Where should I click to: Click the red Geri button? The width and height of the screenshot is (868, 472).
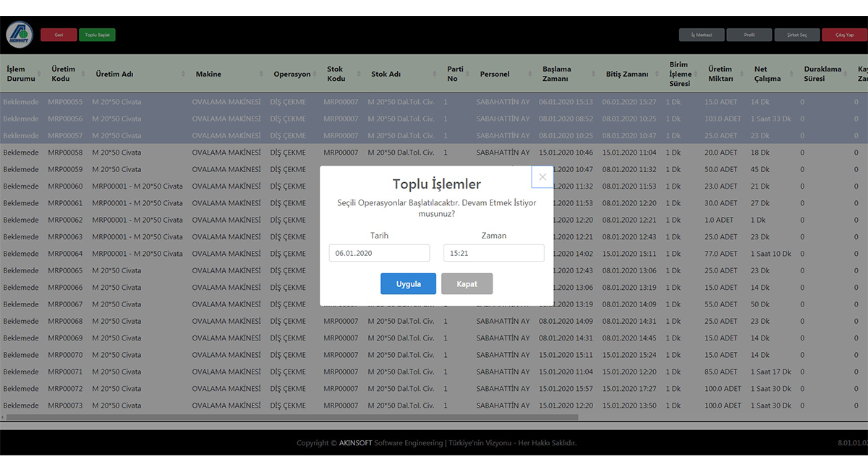click(x=59, y=35)
